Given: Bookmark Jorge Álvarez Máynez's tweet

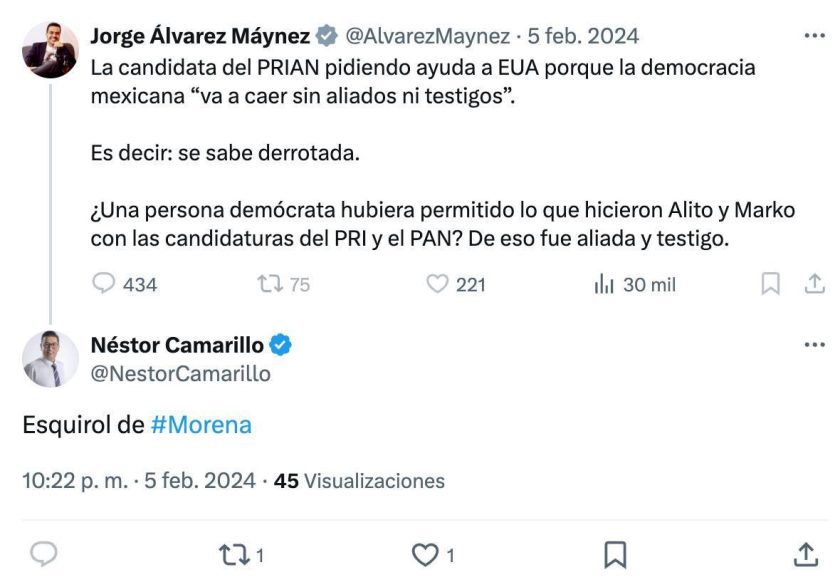Looking at the screenshot, I should click(x=770, y=284).
